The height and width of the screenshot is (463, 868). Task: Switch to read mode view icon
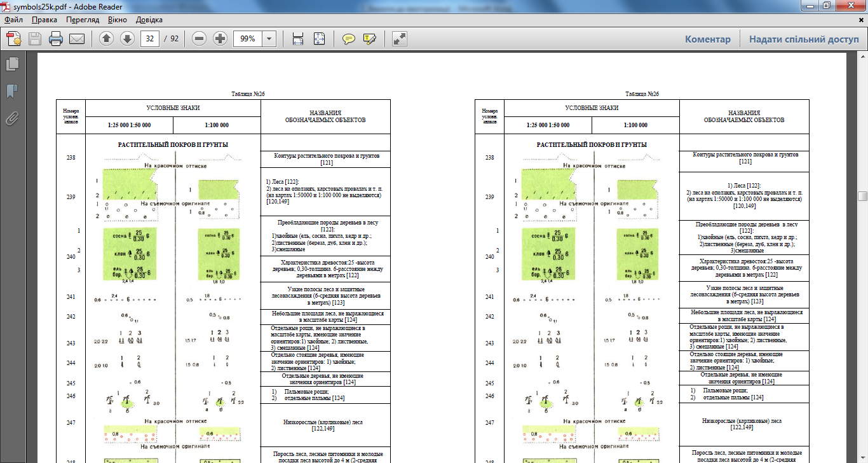click(400, 39)
